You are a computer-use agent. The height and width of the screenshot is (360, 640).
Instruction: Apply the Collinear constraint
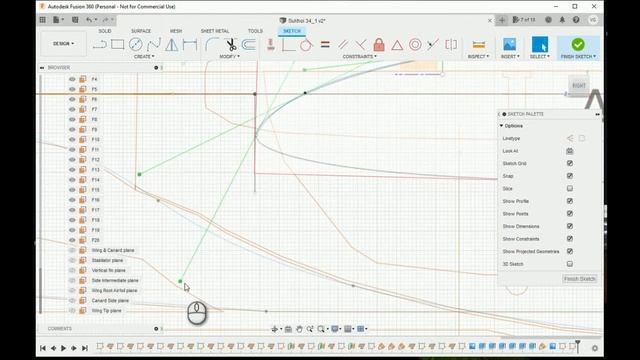click(433, 44)
